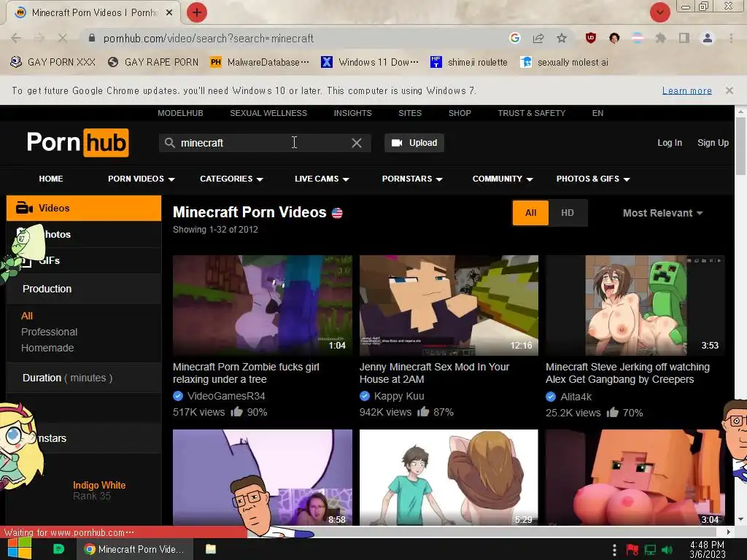This screenshot has width=747, height=560.
Task: Close the current browser tab
Action: click(x=169, y=13)
